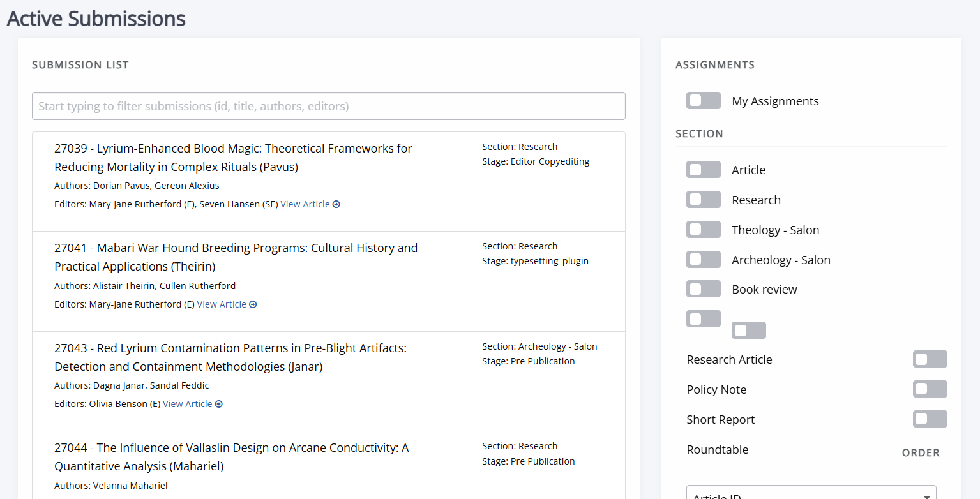Click Section: Research for submission 27041
This screenshot has height=499, width=980.
click(520, 246)
